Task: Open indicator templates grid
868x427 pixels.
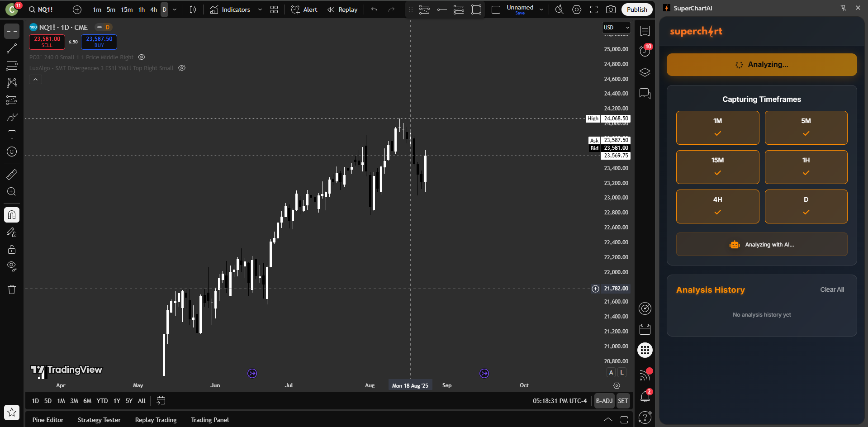Action: pyautogui.click(x=274, y=9)
